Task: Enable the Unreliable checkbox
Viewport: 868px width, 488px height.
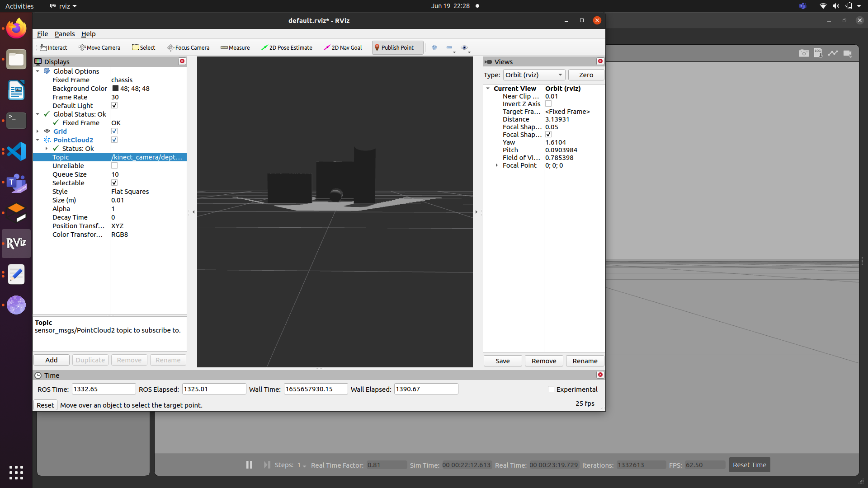Action: pyautogui.click(x=114, y=166)
